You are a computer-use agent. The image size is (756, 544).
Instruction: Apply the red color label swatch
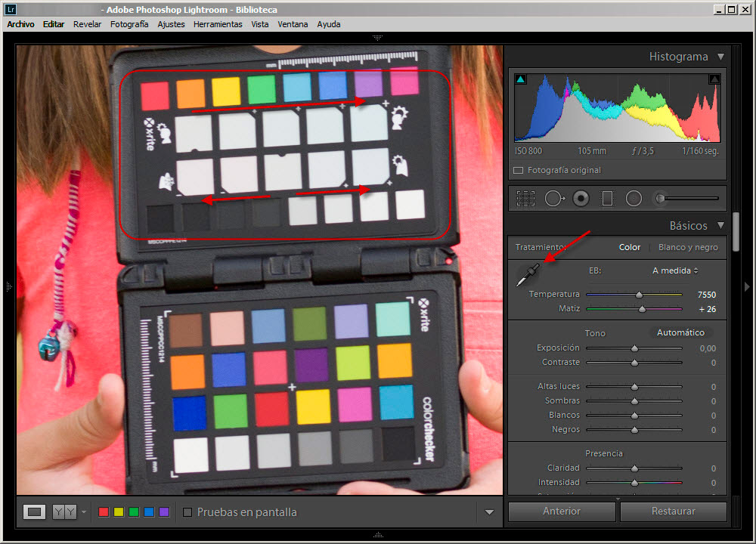coord(104,512)
